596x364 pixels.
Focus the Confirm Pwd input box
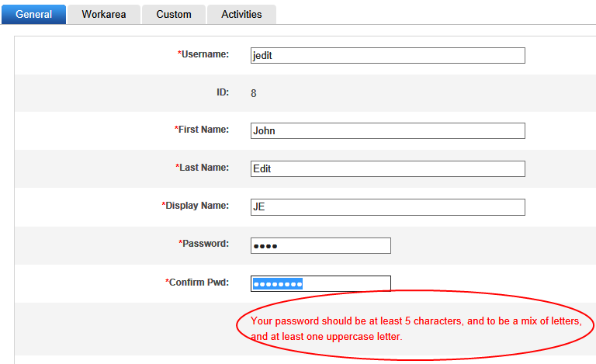click(321, 283)
